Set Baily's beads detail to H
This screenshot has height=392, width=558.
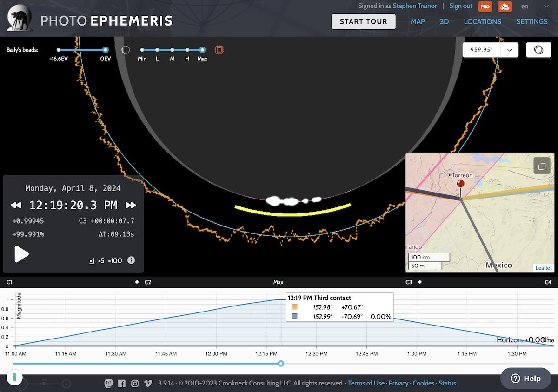coord(187,50)
